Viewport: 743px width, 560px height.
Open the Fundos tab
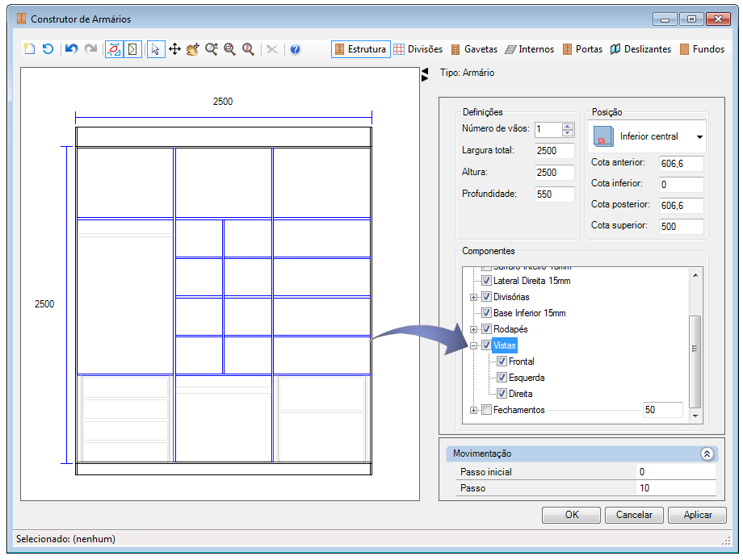click(703, 49)
